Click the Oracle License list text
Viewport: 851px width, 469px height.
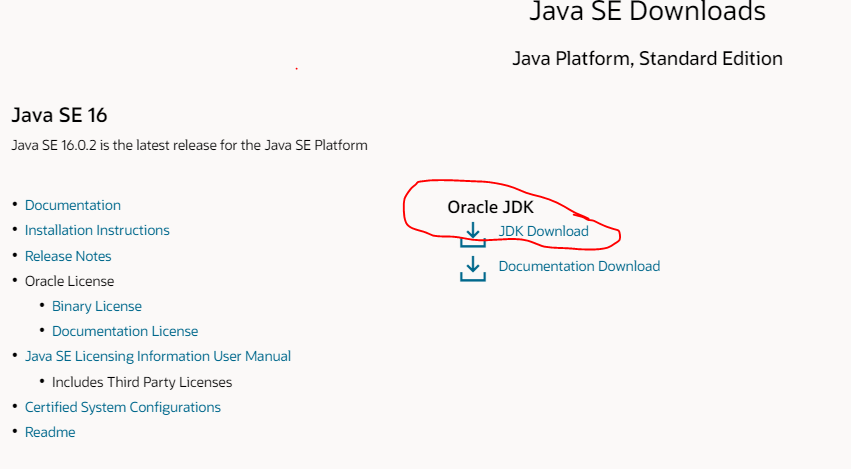tap(69, 281)
